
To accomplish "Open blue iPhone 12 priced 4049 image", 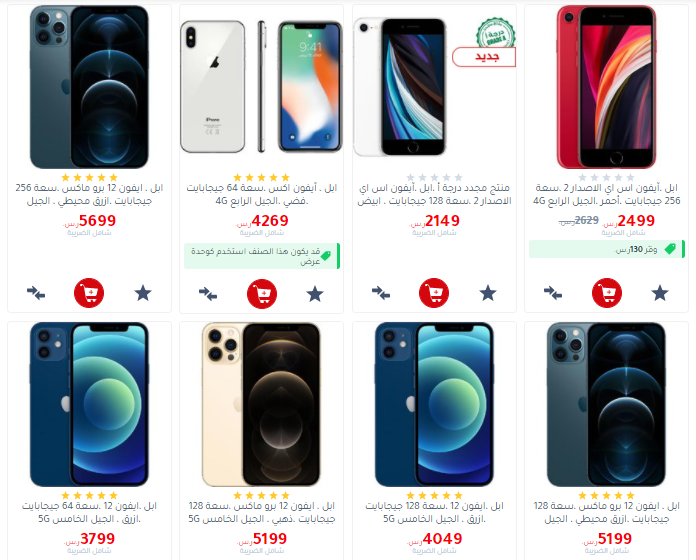I will (x=434, y=404).
